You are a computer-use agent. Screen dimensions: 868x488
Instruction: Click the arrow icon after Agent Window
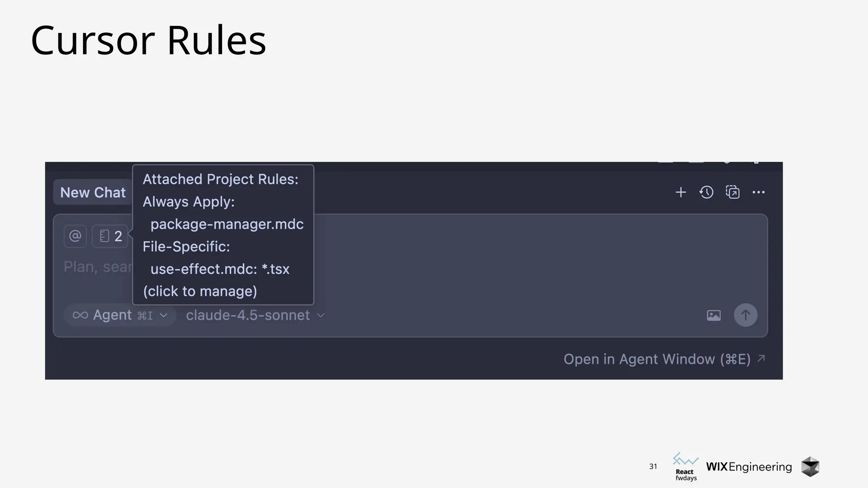tap(761, 359)
